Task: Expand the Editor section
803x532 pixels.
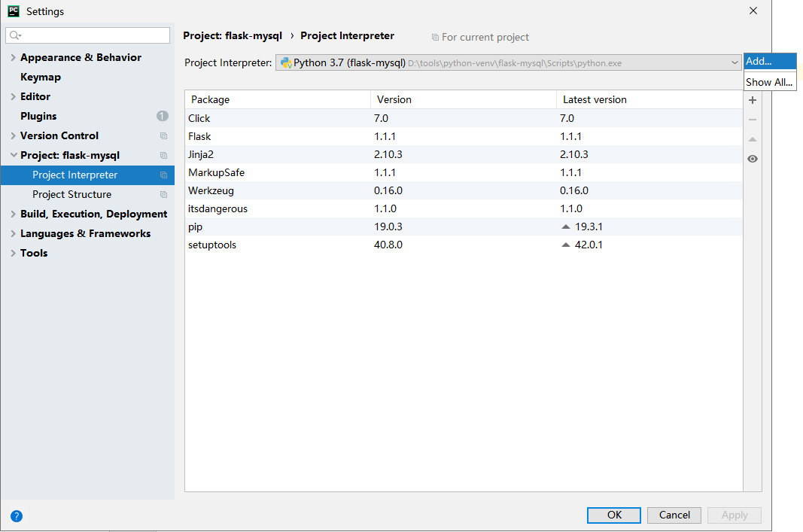Action: (x=13, y=96)
